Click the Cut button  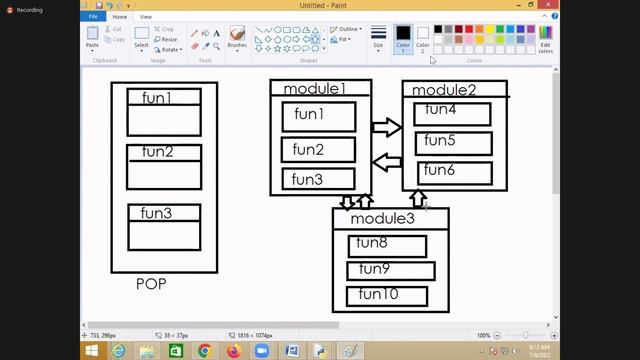(x=113, y=29)
